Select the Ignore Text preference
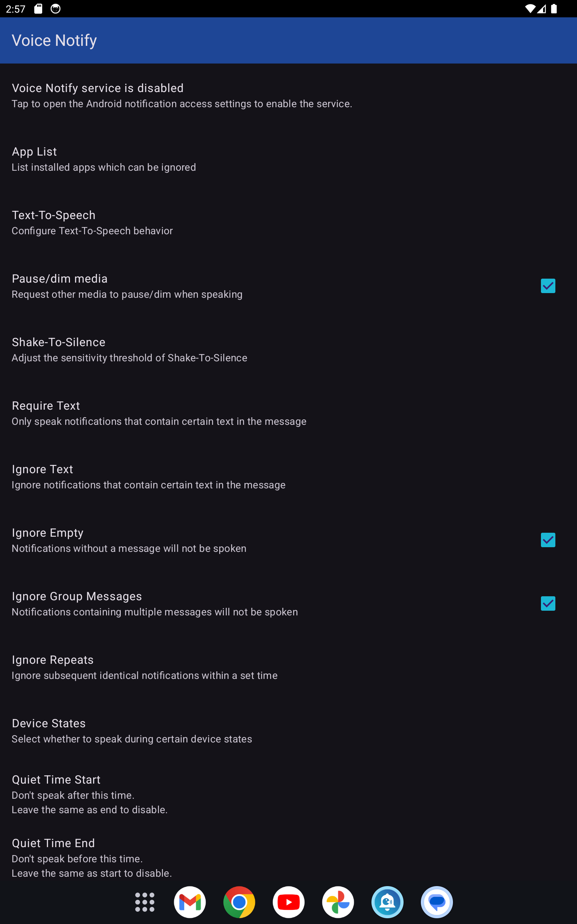 [149, 476]
